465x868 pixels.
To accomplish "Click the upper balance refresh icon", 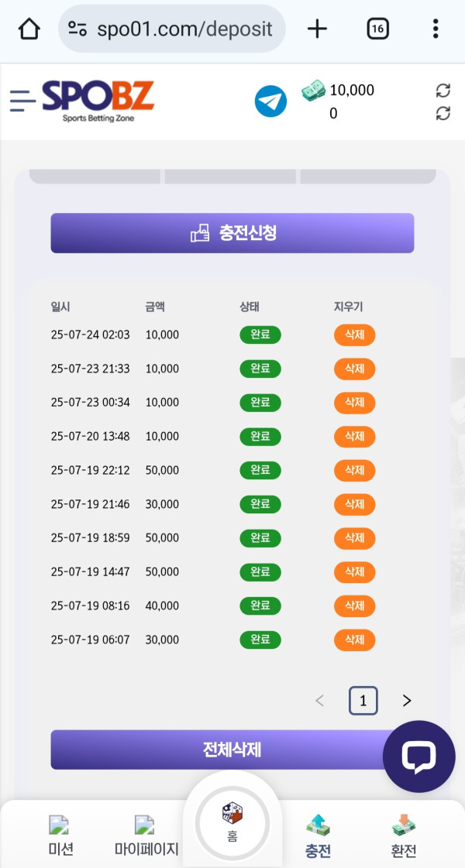I will 443,91.
